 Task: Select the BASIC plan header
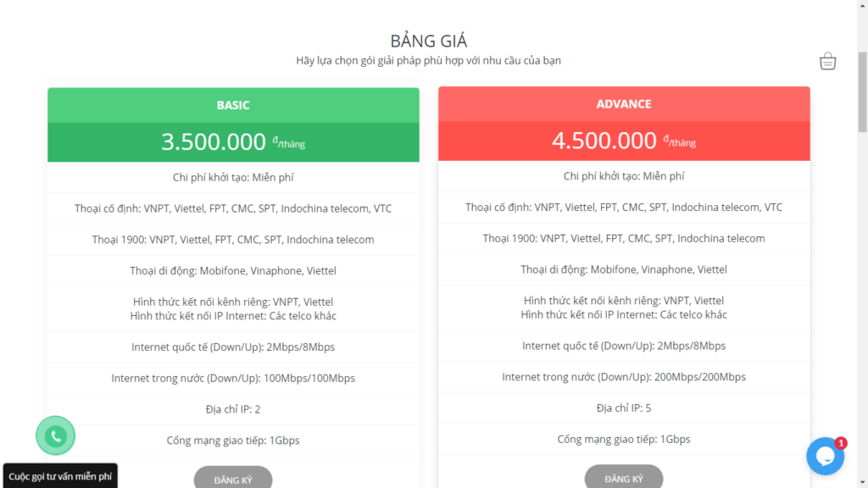[233, 105]
